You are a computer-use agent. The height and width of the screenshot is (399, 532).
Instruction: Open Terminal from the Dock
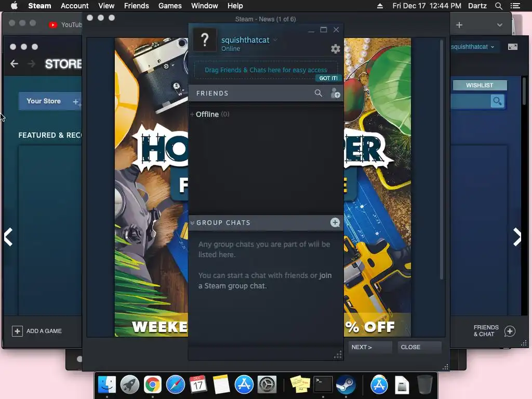point(323,384)
